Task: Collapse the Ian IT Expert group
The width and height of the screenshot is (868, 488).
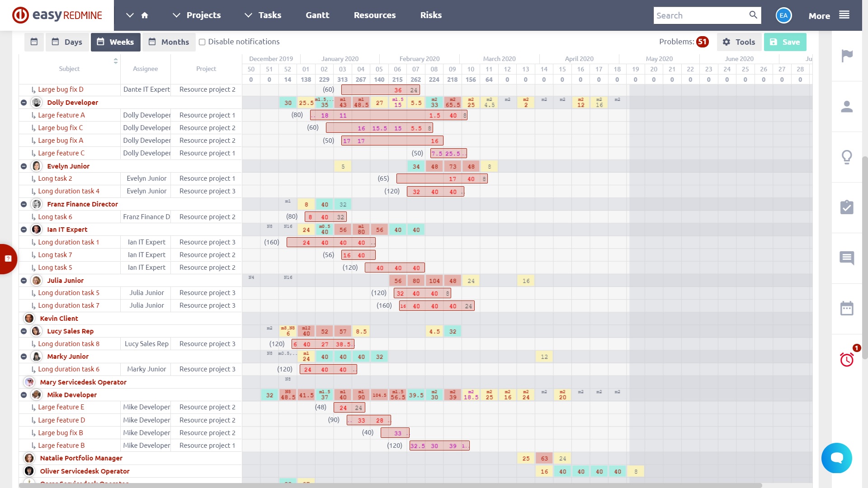Action: point(24,230)
